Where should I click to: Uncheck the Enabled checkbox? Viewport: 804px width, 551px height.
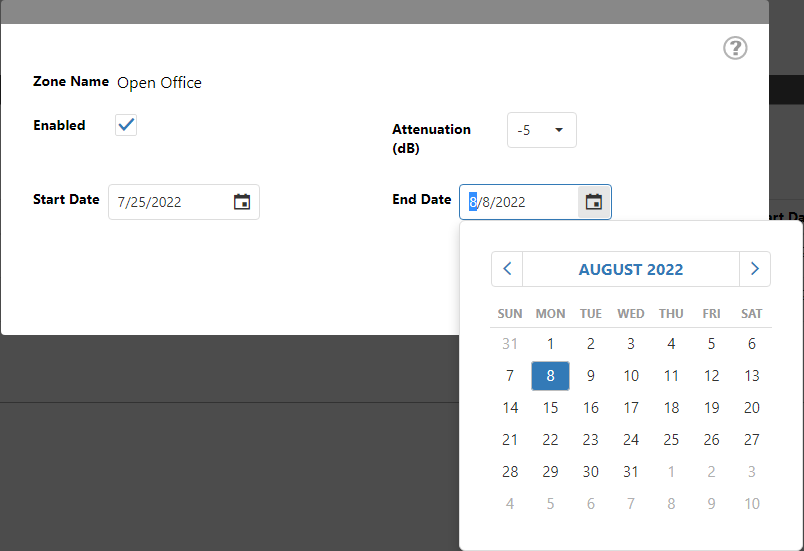pos(126,125)
